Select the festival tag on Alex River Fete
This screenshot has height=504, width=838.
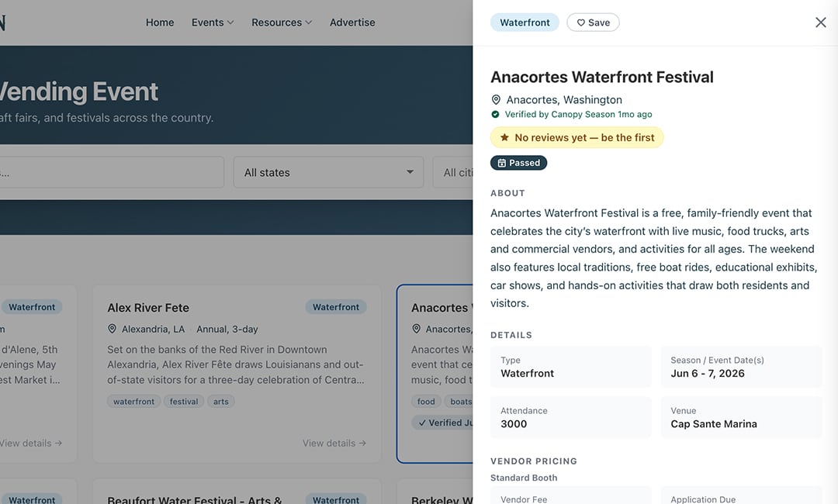pyautogui.click(x=184, y=402)
